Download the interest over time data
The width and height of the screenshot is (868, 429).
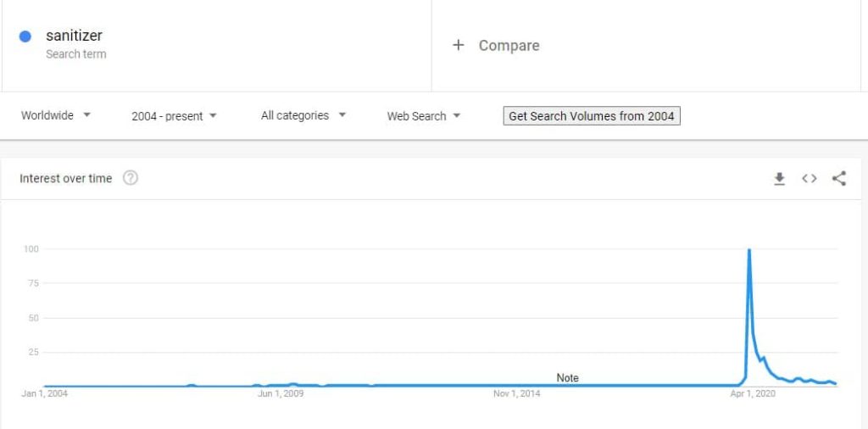780,178
